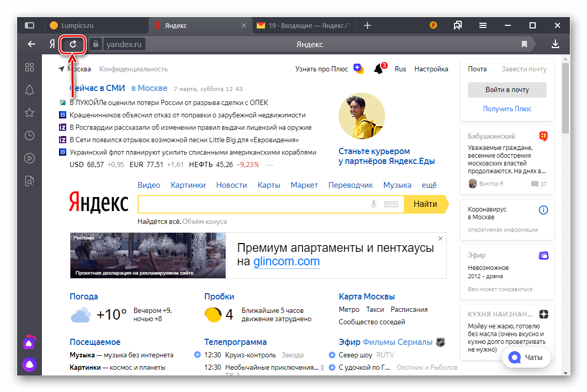Image resolution: width=587 pixels, height=392 pixels.
Task: Open sidebar history clock icon
Action: point(30,135)
